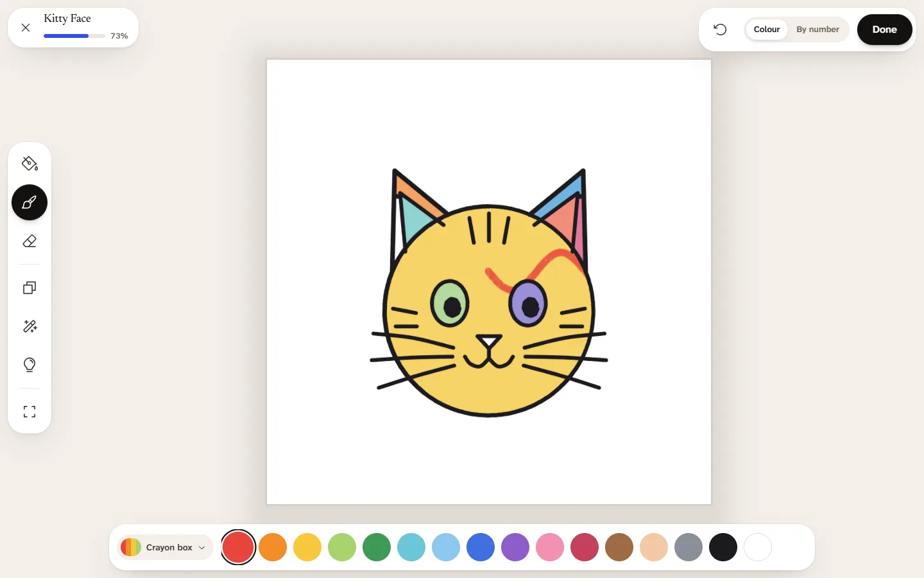Pick the orange crayon colour

pos(273,547)
